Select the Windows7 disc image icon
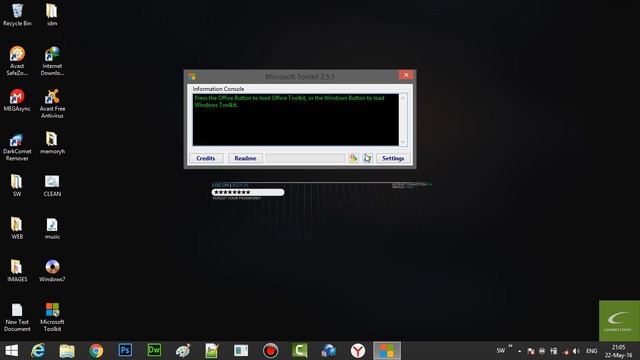 pyautogui.click(x=52, y=271)
